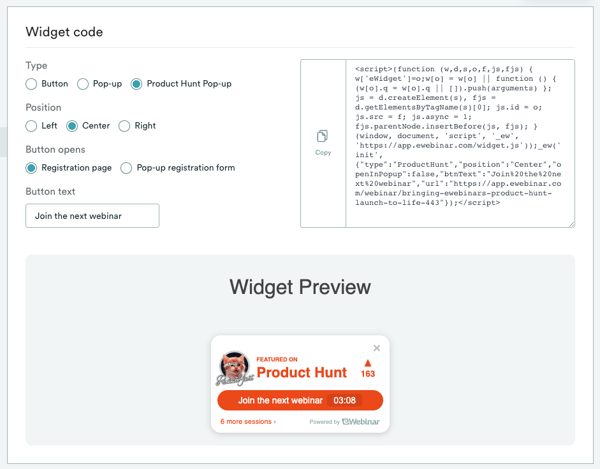Select Product Hunt Pop-up type
The width and height of the screenshot is (600, 469).
click(x=137, y=84)
